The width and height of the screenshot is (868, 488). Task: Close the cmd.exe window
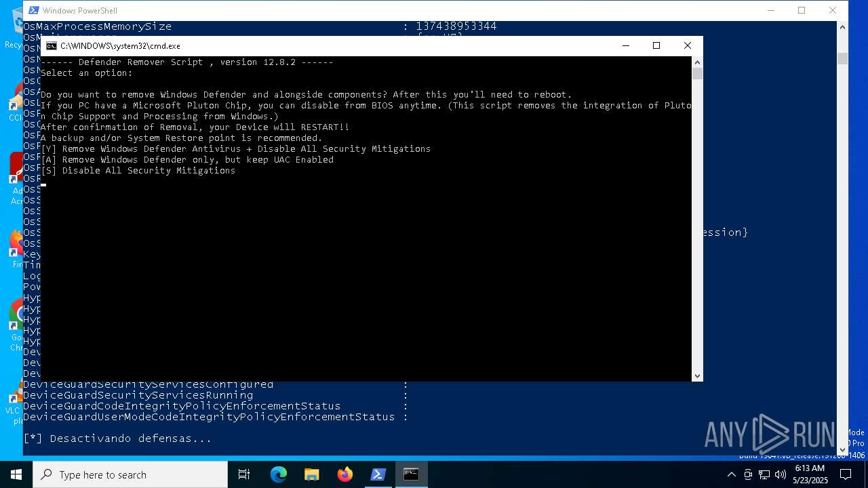coord(688,46)
